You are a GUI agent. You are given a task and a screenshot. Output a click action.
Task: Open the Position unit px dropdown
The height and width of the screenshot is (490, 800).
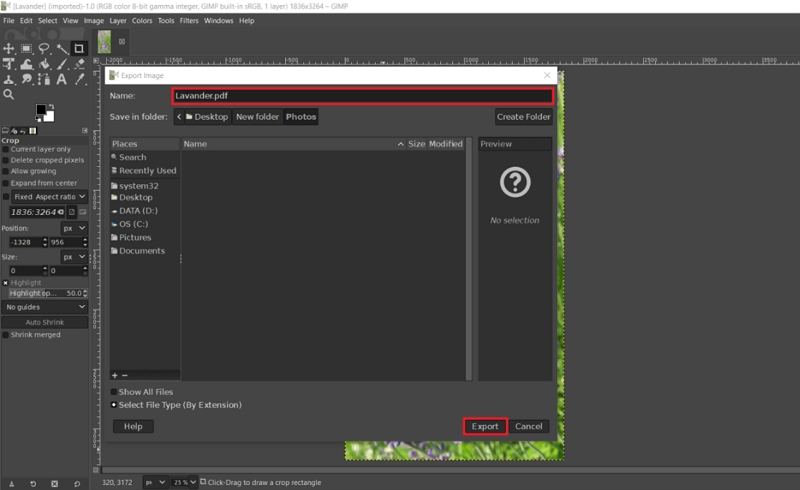[74, 228]
